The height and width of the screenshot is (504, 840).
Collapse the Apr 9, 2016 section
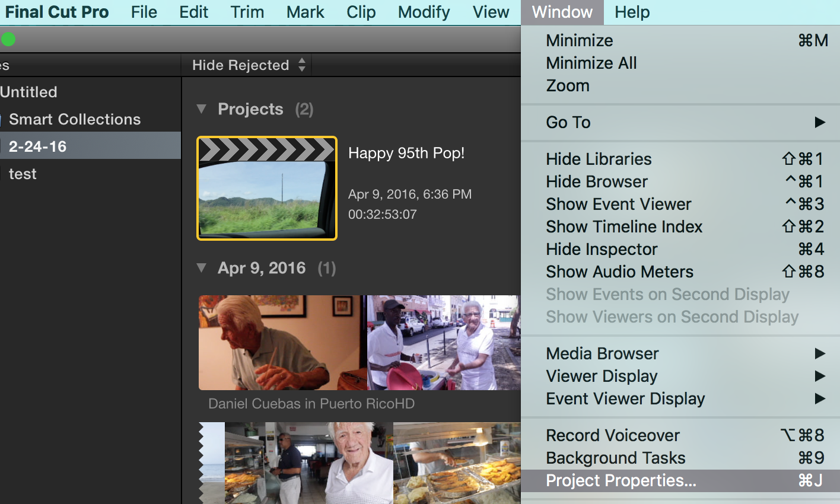coord(202,268)
